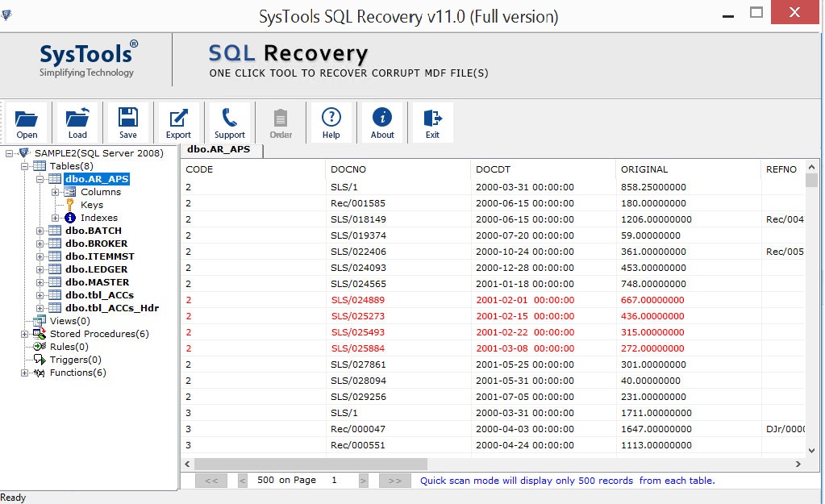This screenshot has height=504, width=825.
Task: Go to the next page of records
Action: click(364, 480)
